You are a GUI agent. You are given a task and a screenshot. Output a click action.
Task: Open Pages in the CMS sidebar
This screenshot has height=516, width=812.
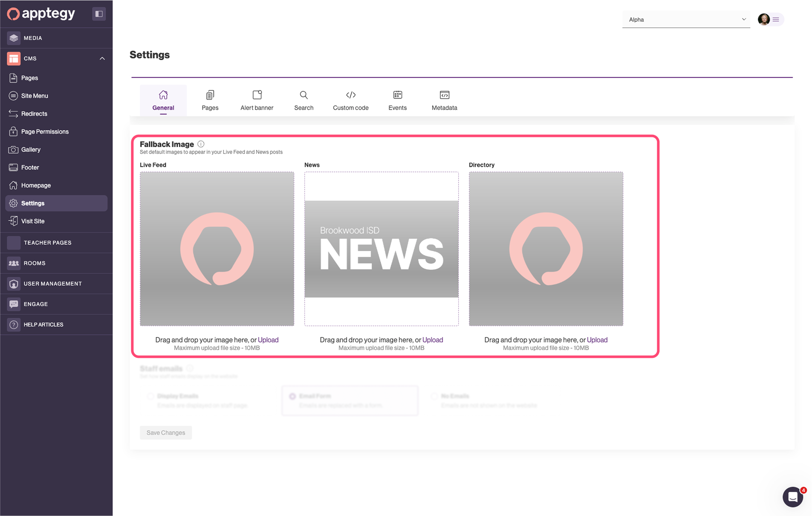[56, 78]
